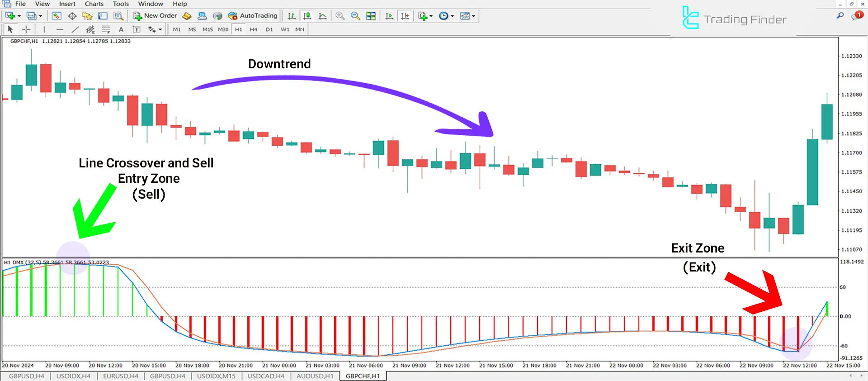This screenshot has height=381, width=868.
Task: Open the Tools menu
Action: tap(121, 4)
